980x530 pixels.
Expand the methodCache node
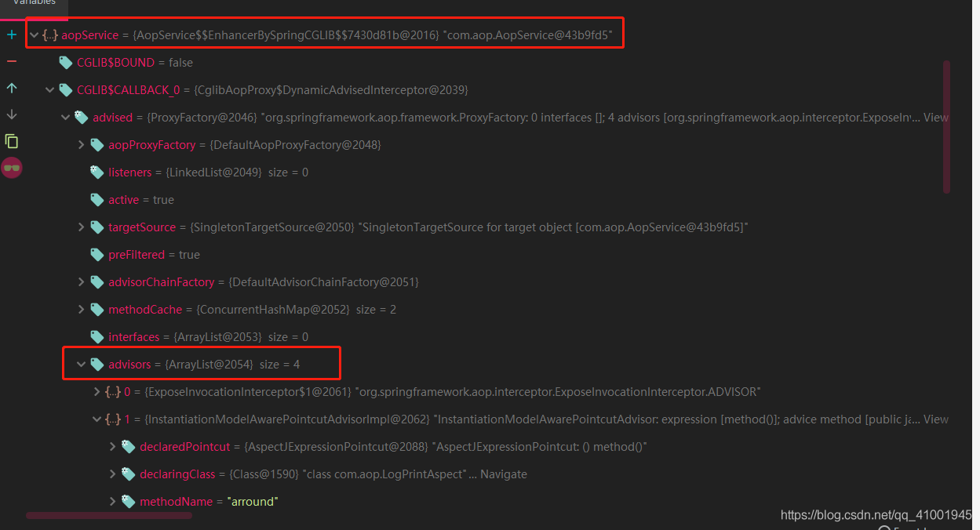[x=82, y=310]
